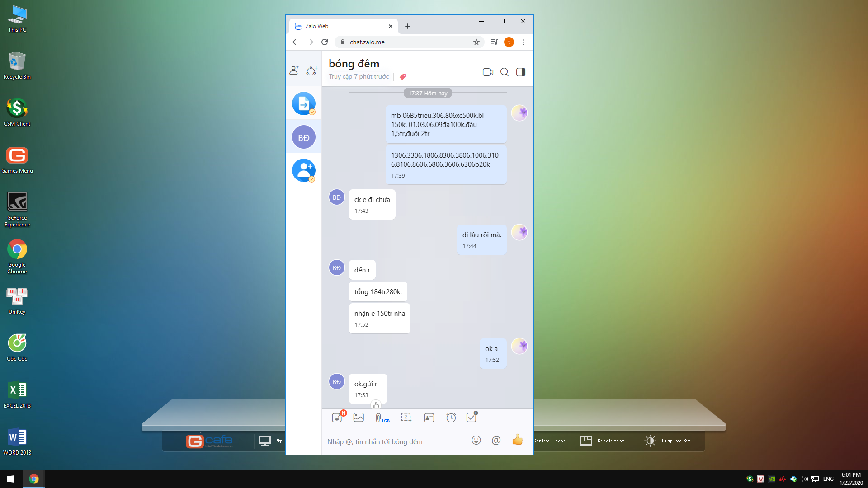The width and height of the screenshot is (868, 488).
Task: Select the BĐ conversation in sidebar
Action: (x=304, y=137)
